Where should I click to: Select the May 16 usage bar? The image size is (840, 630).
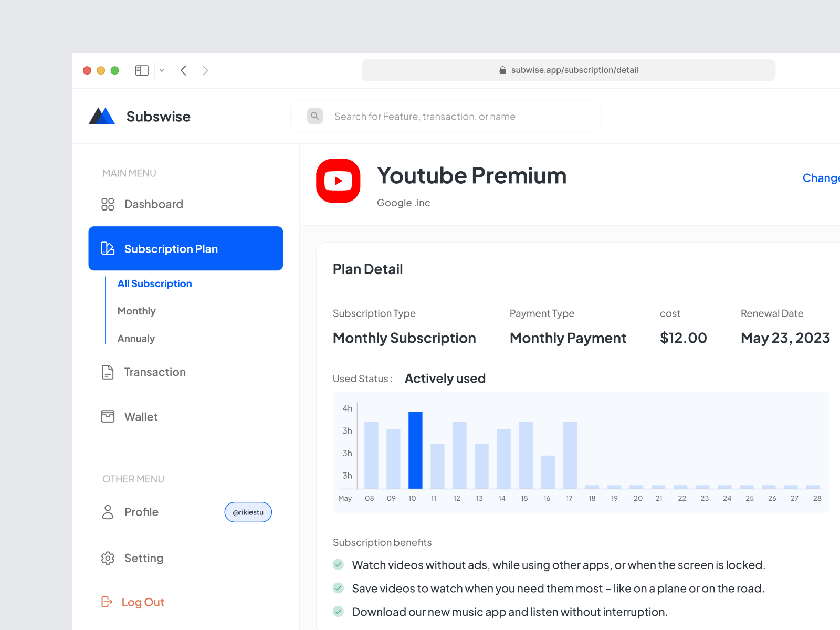point(548,472)
